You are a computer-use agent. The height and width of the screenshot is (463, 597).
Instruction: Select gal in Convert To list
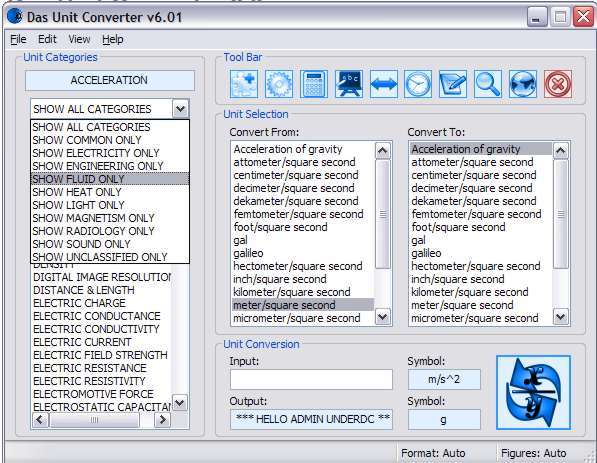click(x=481, y=240)
